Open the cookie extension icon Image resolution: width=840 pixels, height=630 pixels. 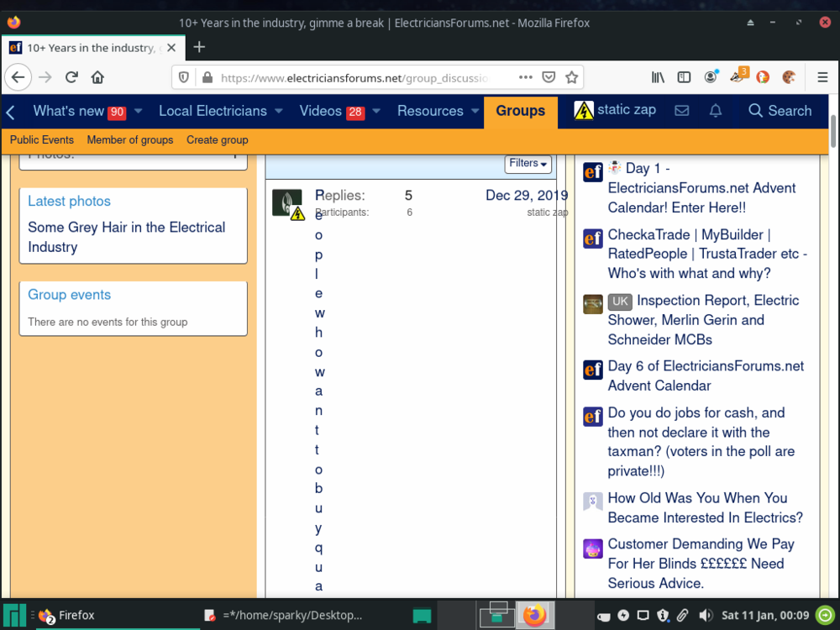(x=789, y=77)
